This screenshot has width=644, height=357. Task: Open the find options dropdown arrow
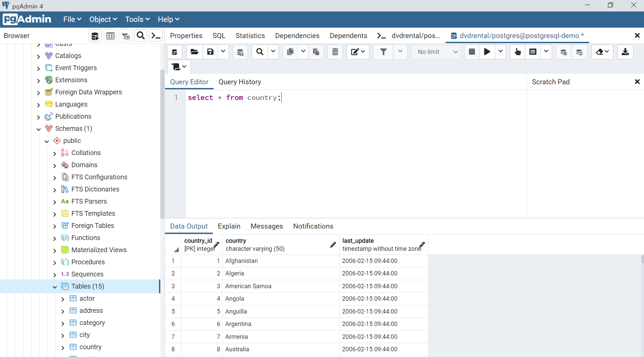pyautogui.click(x=273, y=52)
